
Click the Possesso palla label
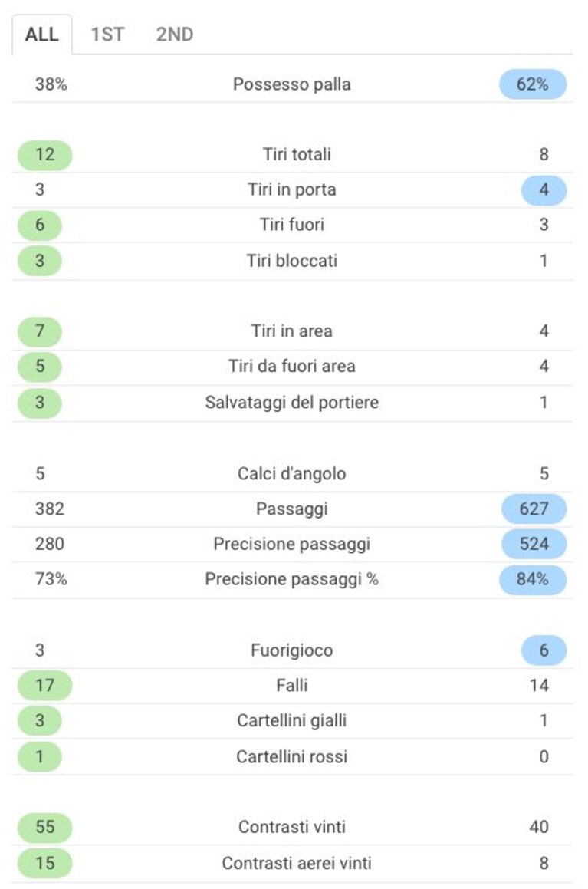292,84
